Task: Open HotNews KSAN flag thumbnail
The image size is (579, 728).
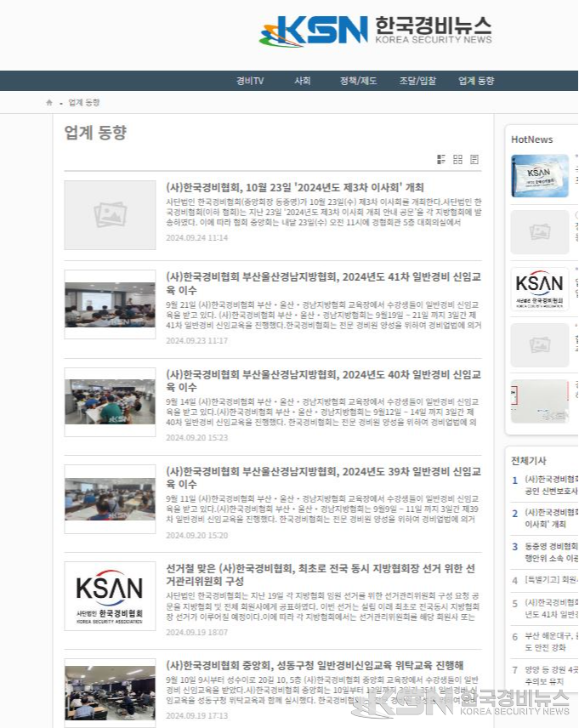Action: point(540,176)
